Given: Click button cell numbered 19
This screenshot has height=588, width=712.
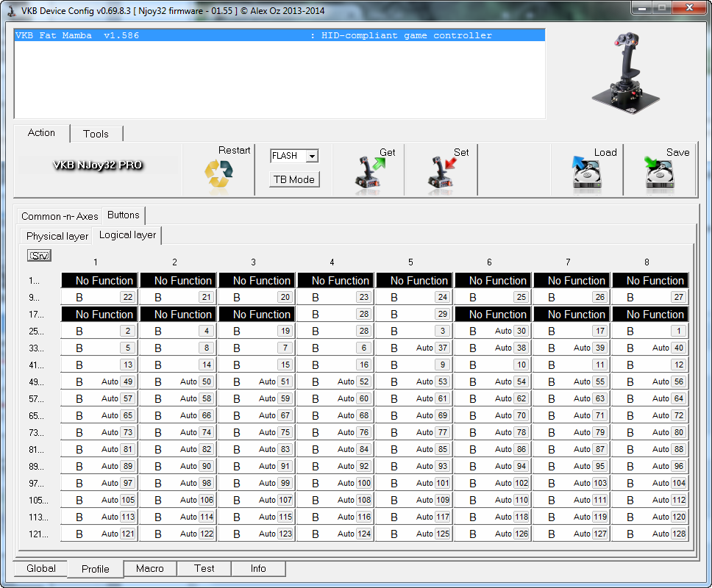Looking at the screenshot, I should (257, 331).
